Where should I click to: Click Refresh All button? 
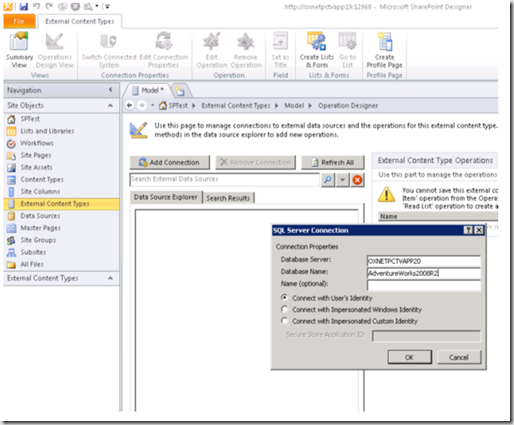click(x=333, y=162)
